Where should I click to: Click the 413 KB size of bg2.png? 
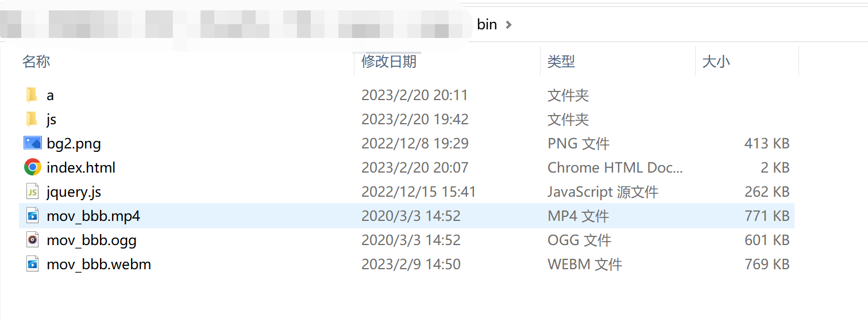tap(767, 143)
